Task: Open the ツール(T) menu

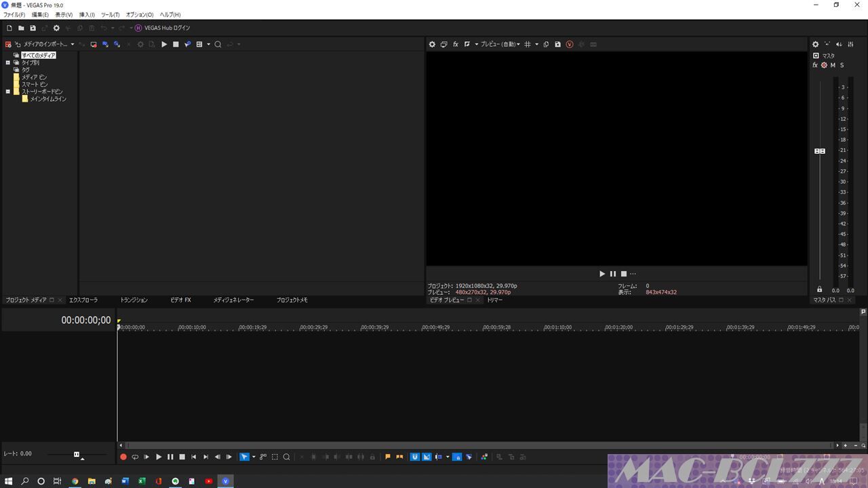Action: pos(110,14)
